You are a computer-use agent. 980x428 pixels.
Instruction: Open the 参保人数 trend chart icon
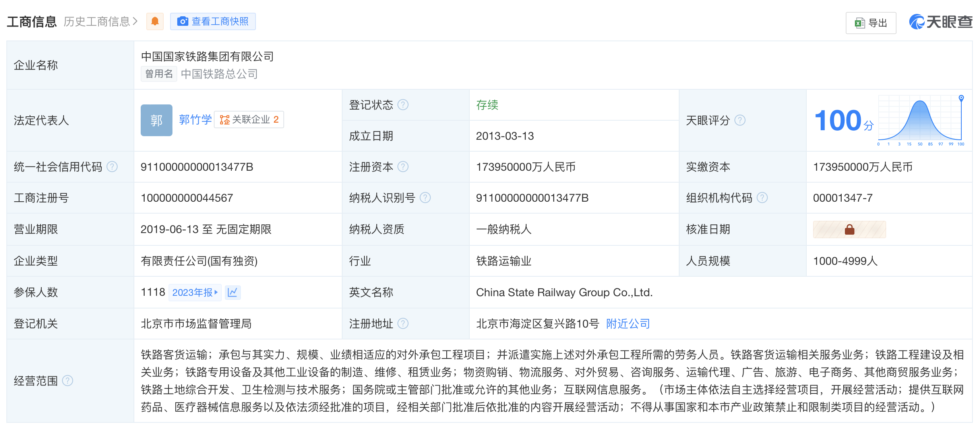232,293
